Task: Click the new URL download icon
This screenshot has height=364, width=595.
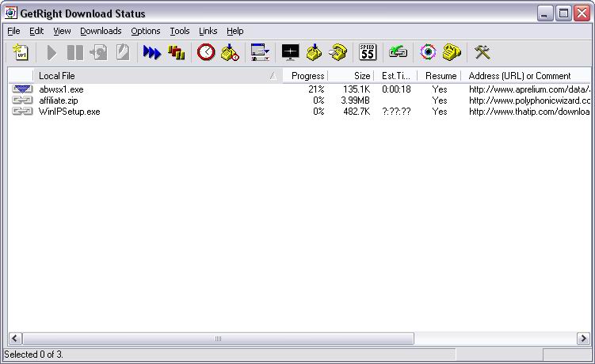Action: pos(21,52)
